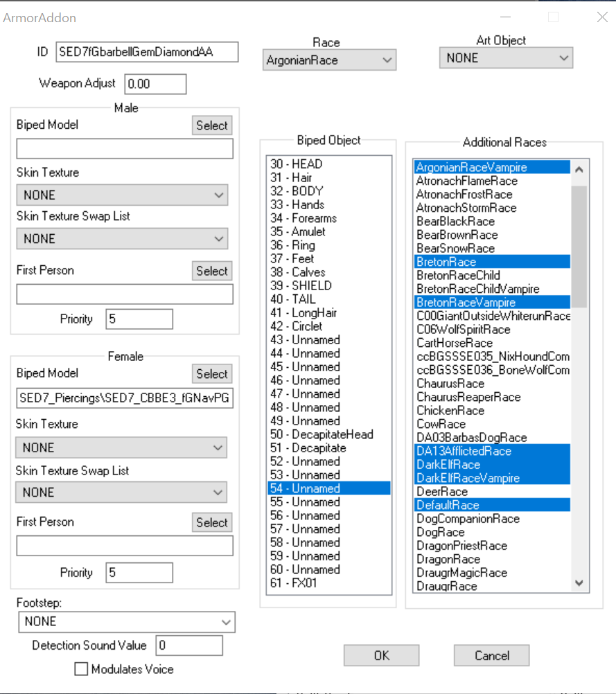Select DarkElfRaceVampire in Additional Races
Screen dimensions: 616x694
(x=492, y=478)
